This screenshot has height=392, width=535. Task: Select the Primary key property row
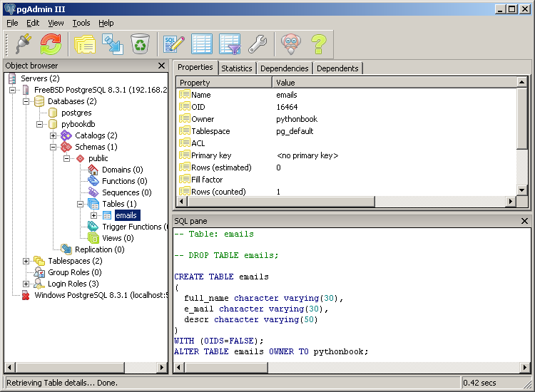point(347,155)
